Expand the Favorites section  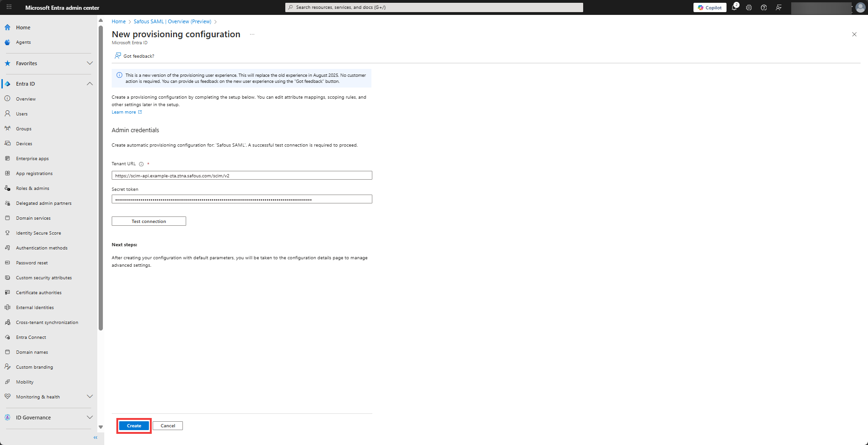[x=90, y=63]
